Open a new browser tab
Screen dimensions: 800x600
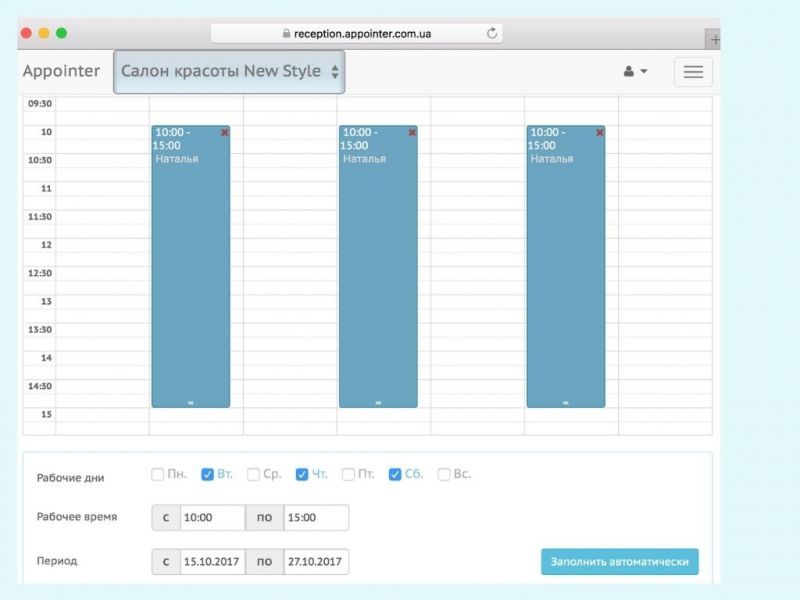[x=714, y=40]
